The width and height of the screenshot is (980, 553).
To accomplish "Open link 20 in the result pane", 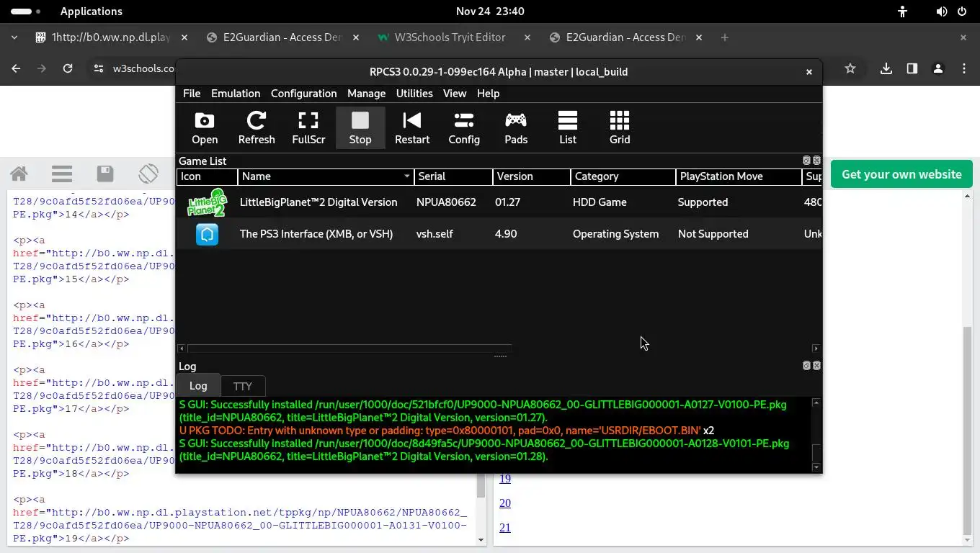I will pyautogui.click(x=505, y=503).
